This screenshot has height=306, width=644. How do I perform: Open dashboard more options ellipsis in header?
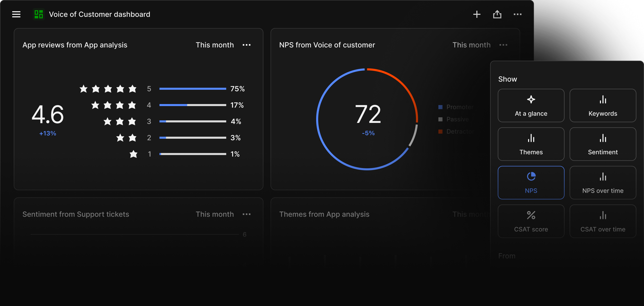pos(517,14)
